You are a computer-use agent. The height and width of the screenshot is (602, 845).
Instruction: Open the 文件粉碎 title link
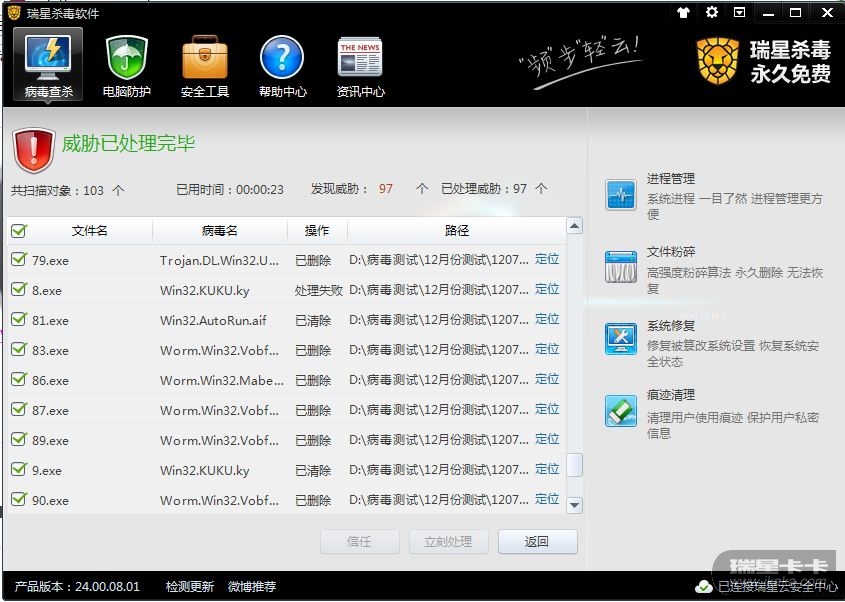point(671,252)
